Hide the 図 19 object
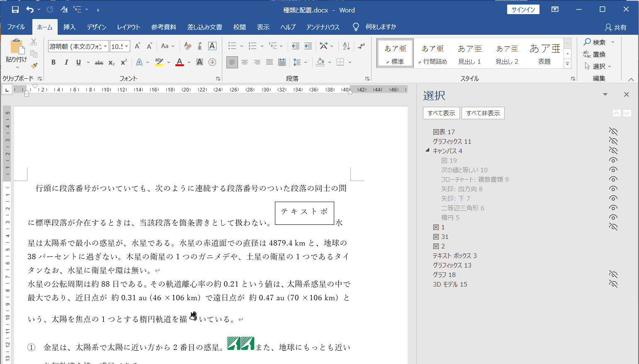The image size is (639, 364). [613, 160]
